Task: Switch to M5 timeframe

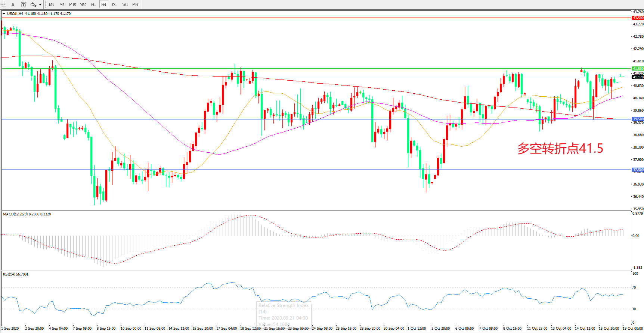Action: (62, 5)
